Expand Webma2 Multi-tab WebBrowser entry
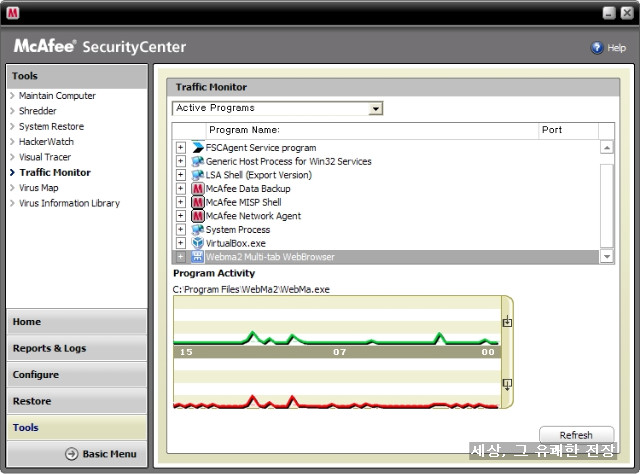 tap(180, 257)
